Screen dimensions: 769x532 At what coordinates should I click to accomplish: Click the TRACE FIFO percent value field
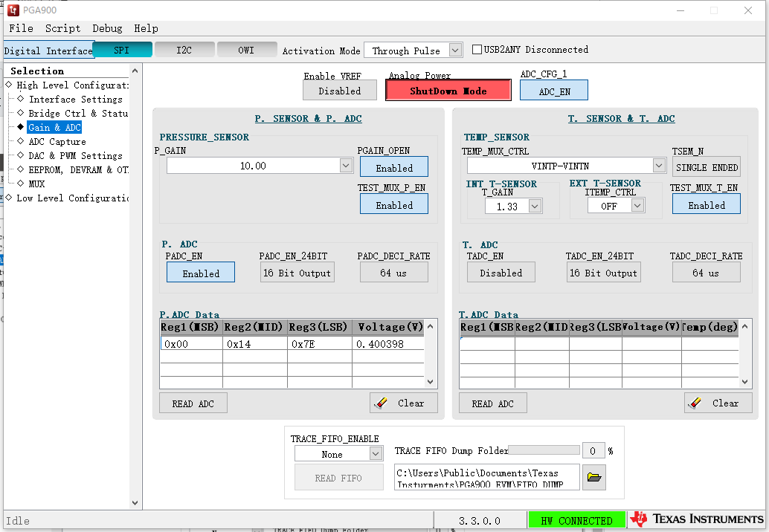pyautogui.click(x=593, y=451)
